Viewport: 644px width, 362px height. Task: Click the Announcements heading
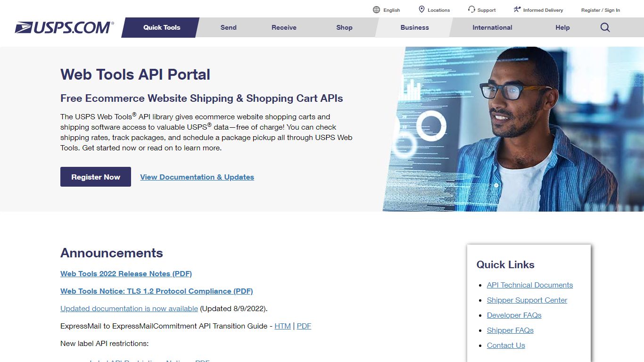[112, 253]
